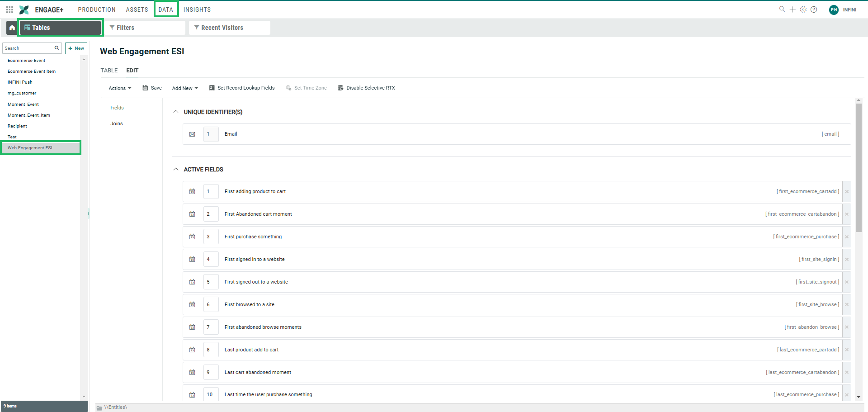This screenshot has height=412, width=868.
Task: Click date icon for First purchase something
Action: pyautogui.click(x=192, y=237)
